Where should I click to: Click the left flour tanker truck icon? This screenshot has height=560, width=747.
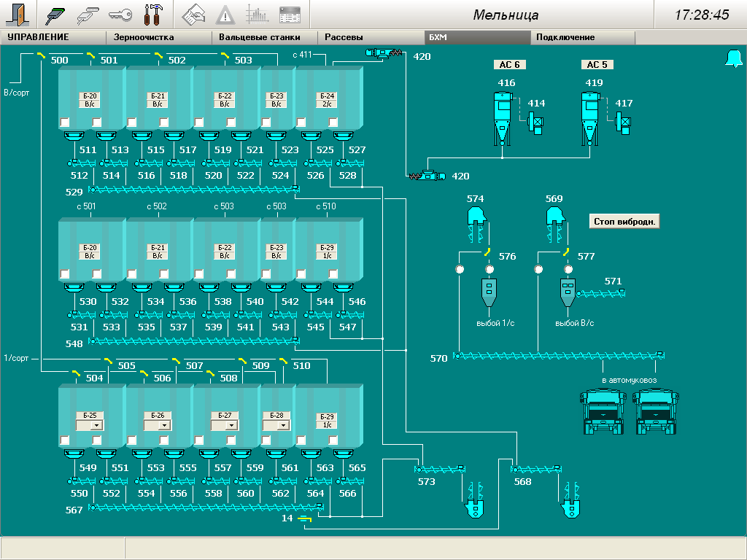click(603, 413)
